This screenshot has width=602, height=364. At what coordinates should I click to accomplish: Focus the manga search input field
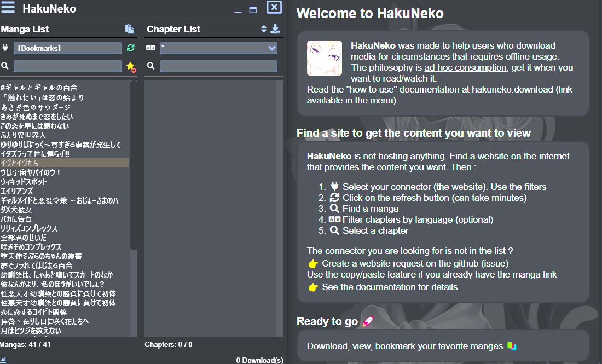[68, 66]
